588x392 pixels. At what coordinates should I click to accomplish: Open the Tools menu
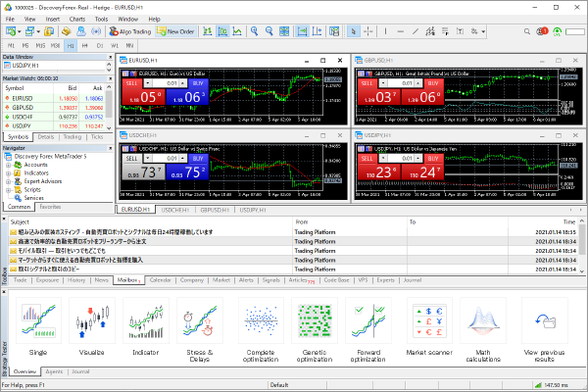(101, 20)
